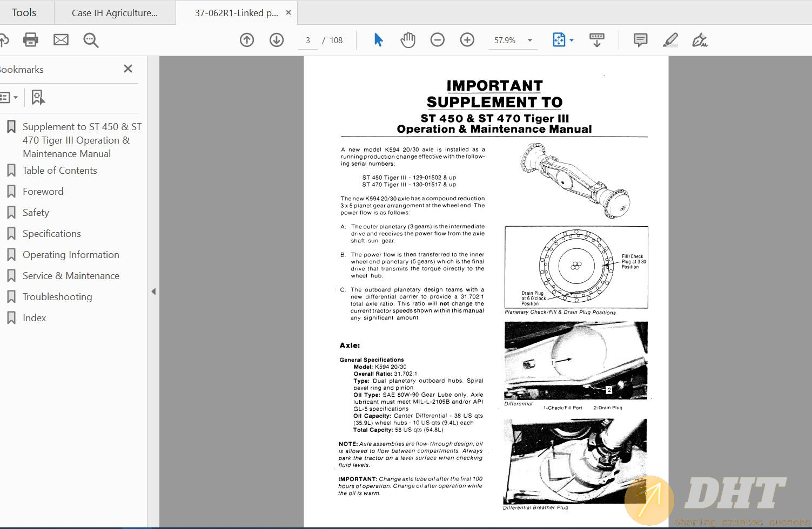The width and height of the screenshot is (812, 529).
Task: Click the scrolling mode keyboard icon
Action: [597, 40]
